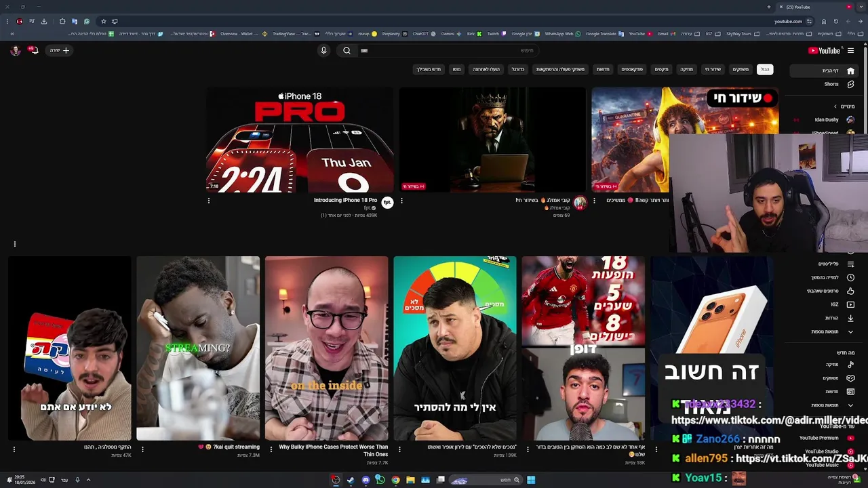
Task: Open options menu for lion live stream
Action: tap(401, 201)
